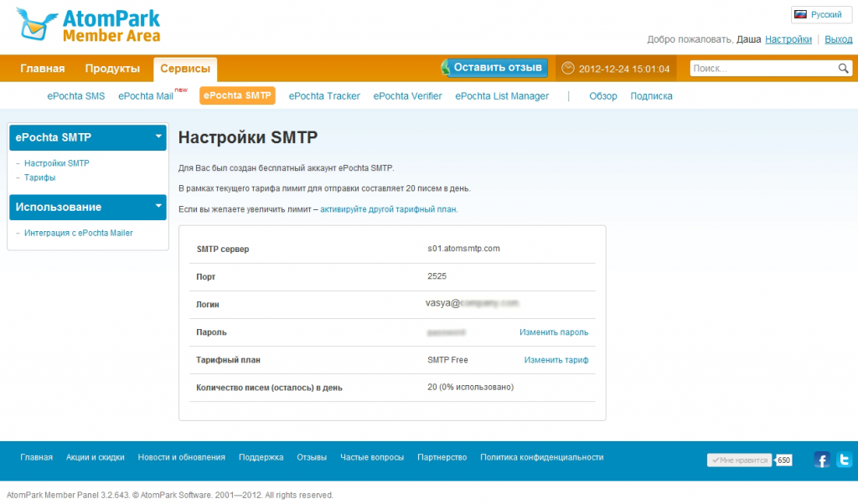Image resolution: width=858 pixels, height=504 pixels.
Task: Open footer Поддержка link
Action: coord(261,458)
